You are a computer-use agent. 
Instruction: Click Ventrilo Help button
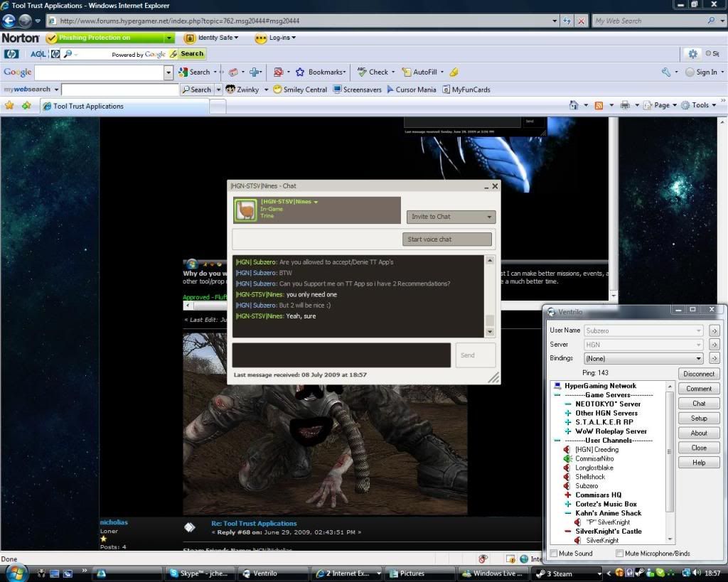tap(699, 462)
